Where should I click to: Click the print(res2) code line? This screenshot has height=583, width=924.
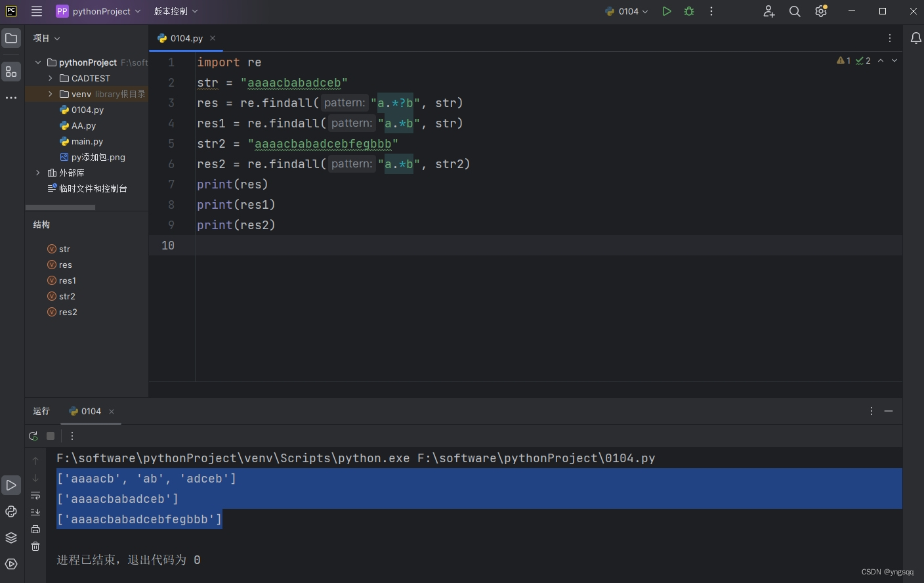(x=236, y=225)
